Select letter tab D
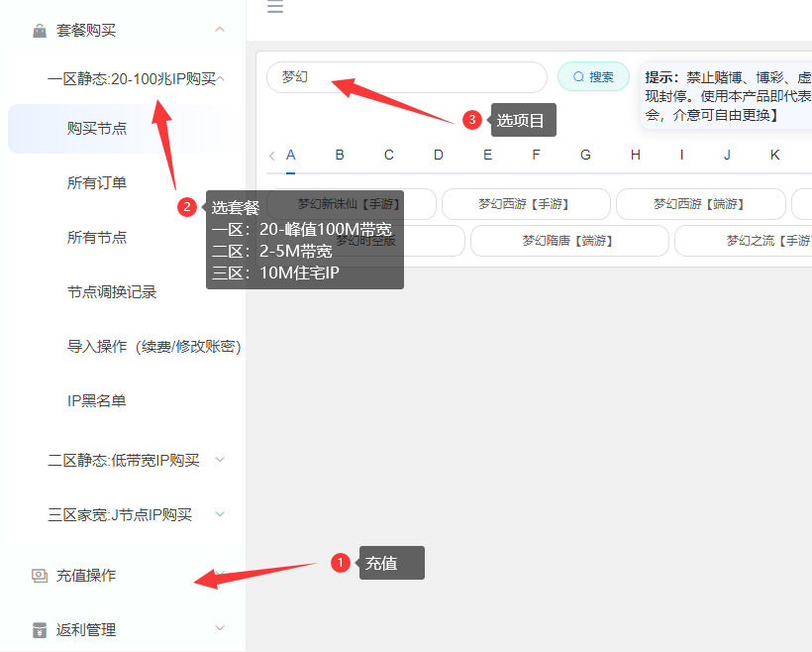 [x=438, y=155]
